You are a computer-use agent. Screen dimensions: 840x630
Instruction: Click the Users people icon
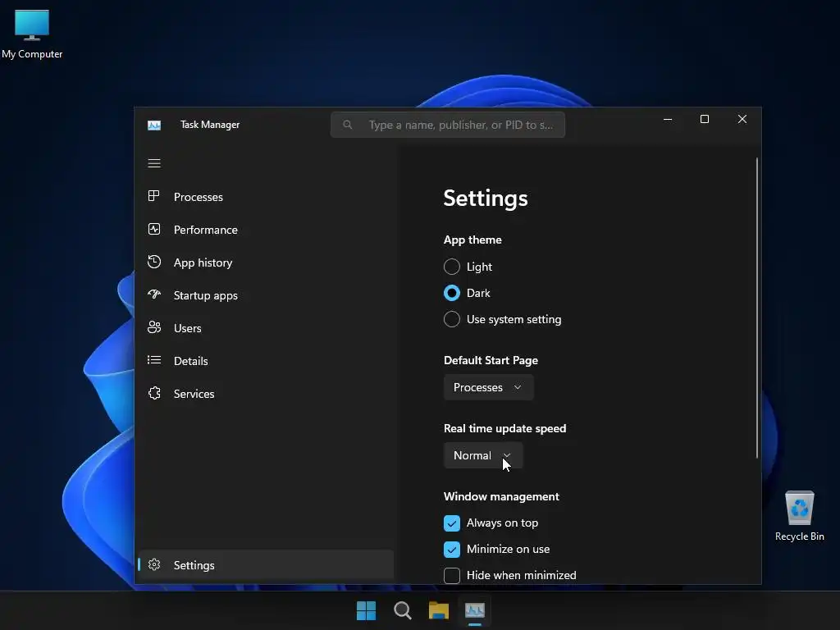tap(153, 327)
